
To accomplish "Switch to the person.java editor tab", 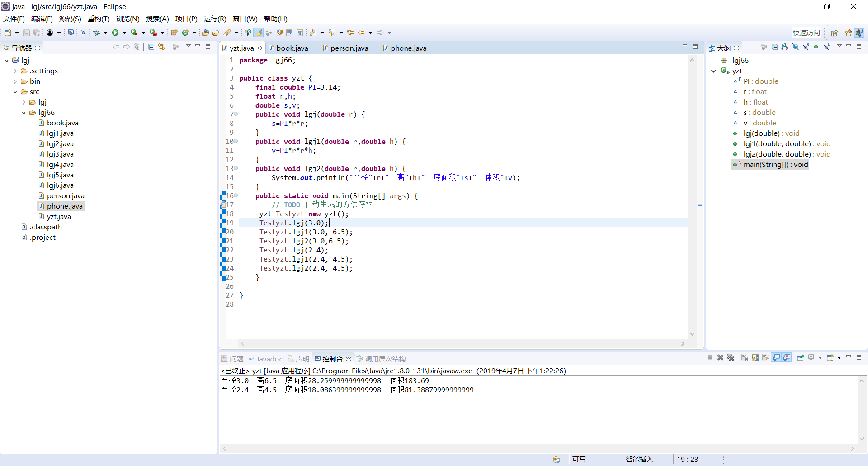I will 349,48.
